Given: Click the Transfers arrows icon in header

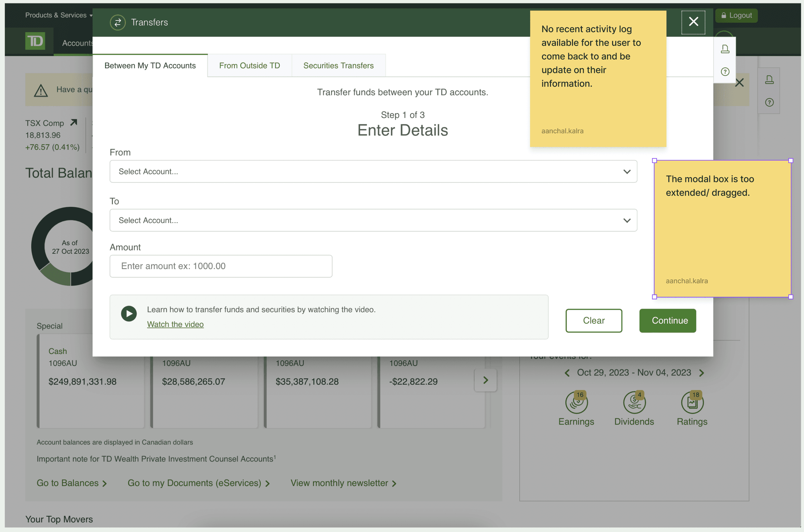Looking at the screenshot, I should 118,22.
